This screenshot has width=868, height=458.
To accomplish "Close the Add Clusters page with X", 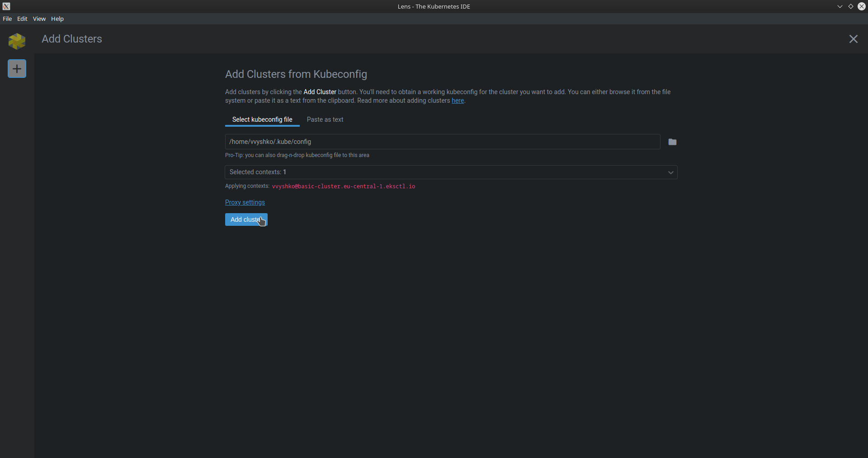I will point(853,39).
